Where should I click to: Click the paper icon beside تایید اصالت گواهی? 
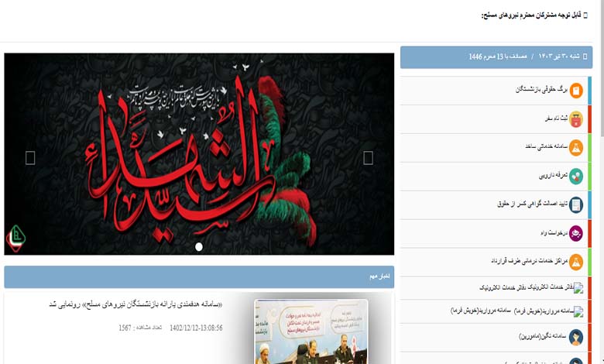pos(576,204)
